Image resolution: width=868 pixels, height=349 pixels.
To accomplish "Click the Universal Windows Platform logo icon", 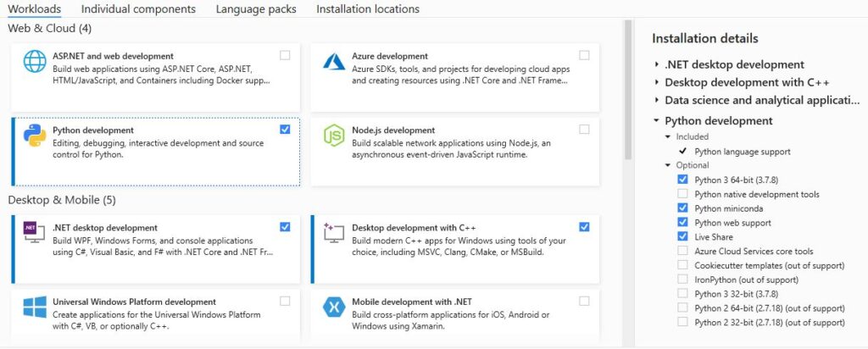I will tap(35, 307).
